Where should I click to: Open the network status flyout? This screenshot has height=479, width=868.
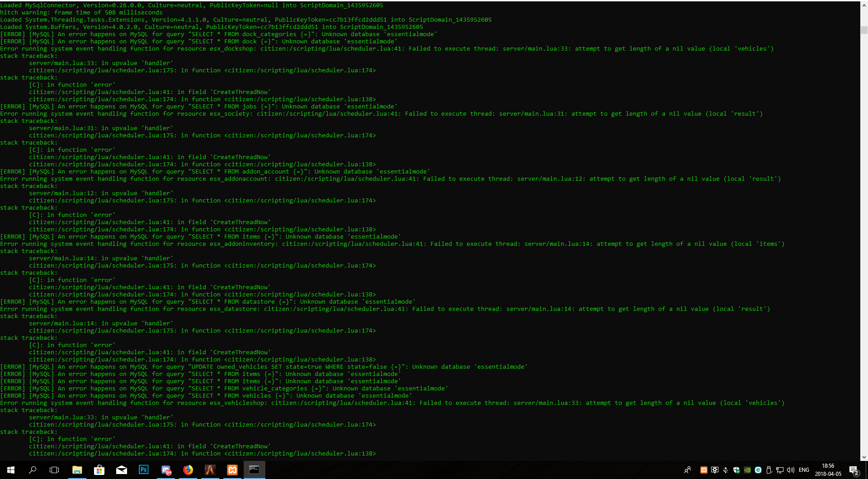click(781, 470)
